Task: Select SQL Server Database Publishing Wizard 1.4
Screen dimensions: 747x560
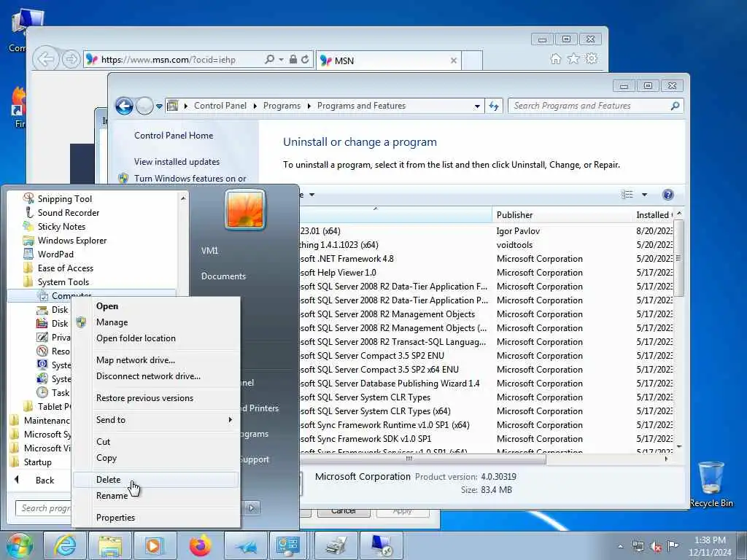Action: [x=486, y=384]
